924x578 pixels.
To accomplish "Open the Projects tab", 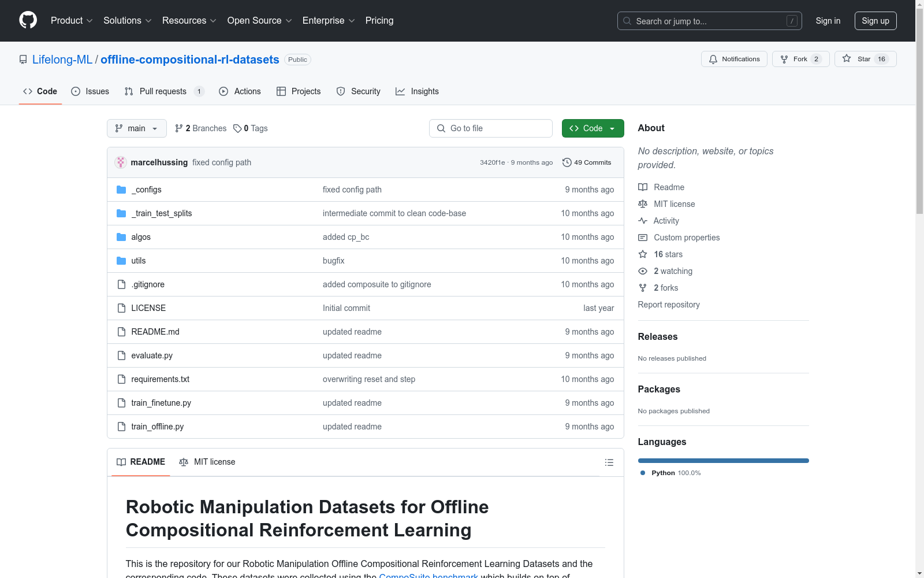I will (299, 91).
